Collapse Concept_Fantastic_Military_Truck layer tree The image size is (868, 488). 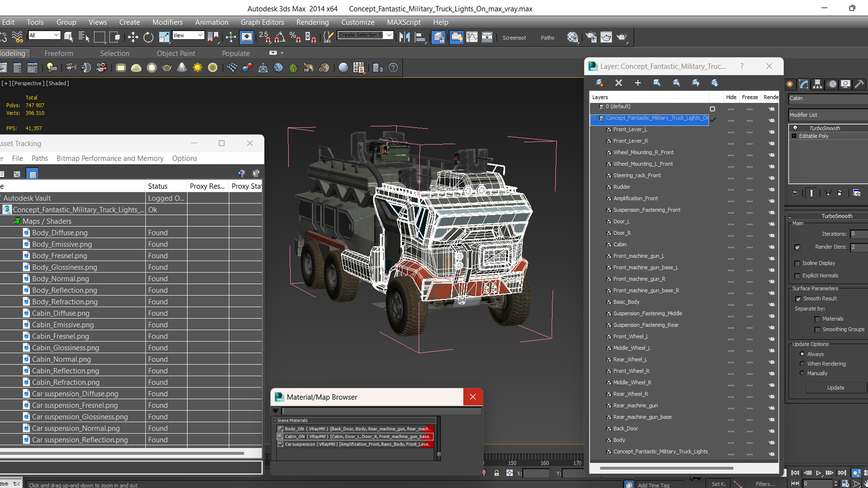click(x=594, y=118)
